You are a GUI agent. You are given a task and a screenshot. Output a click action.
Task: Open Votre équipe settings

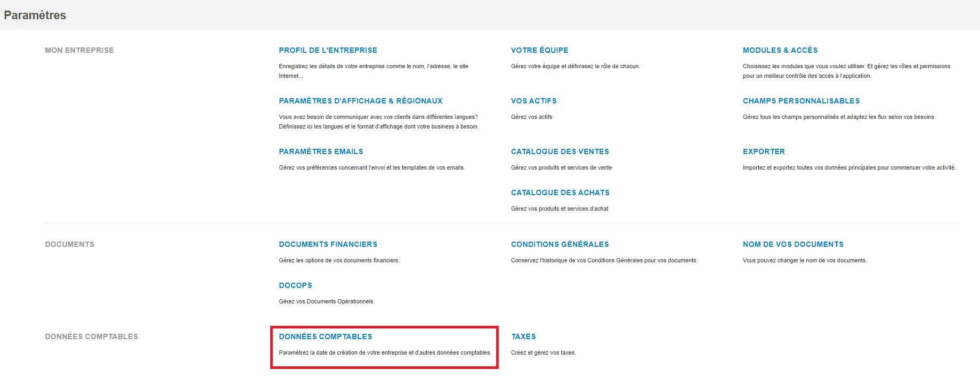(539, 50)
